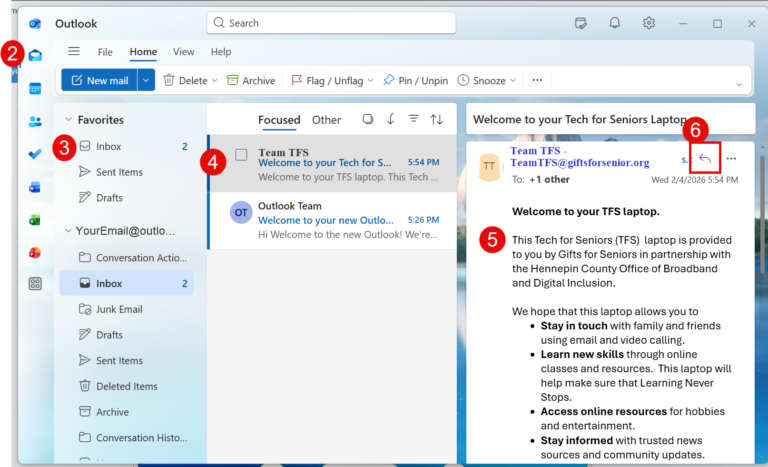
Task: Select the Home ribbon tab
Action: [x=143, y=52]
